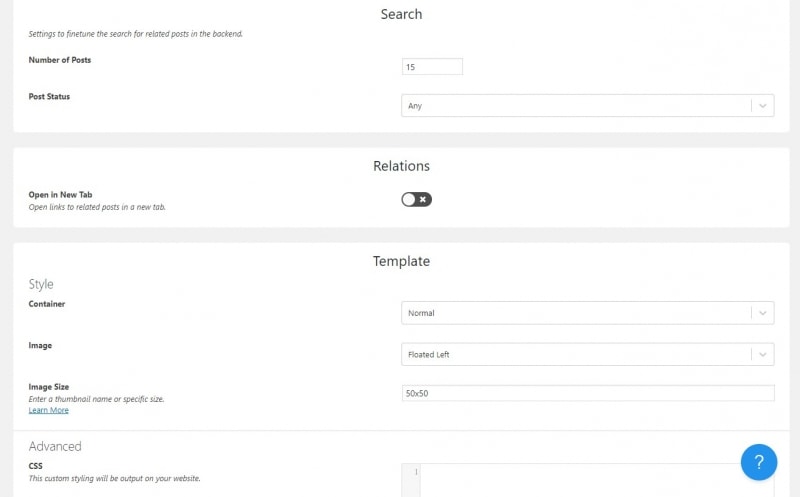Viewport: 800px width, 497px height.
Task: Click the 'Normal' value in Container select
Action: [421, 313]
